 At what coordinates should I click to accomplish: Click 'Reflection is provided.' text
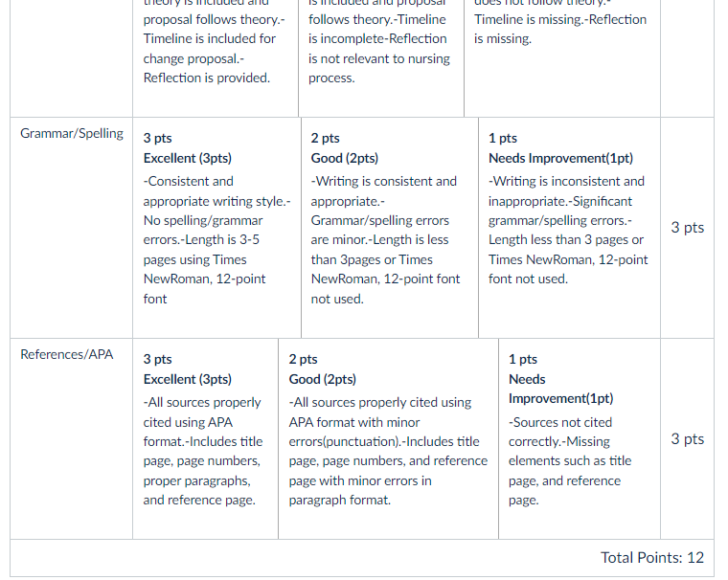pos(207,78)
